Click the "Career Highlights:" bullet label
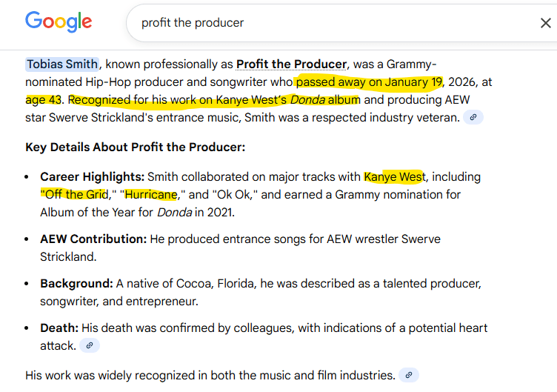The width and height of the screenshot is (557, 392). [92, 176]
